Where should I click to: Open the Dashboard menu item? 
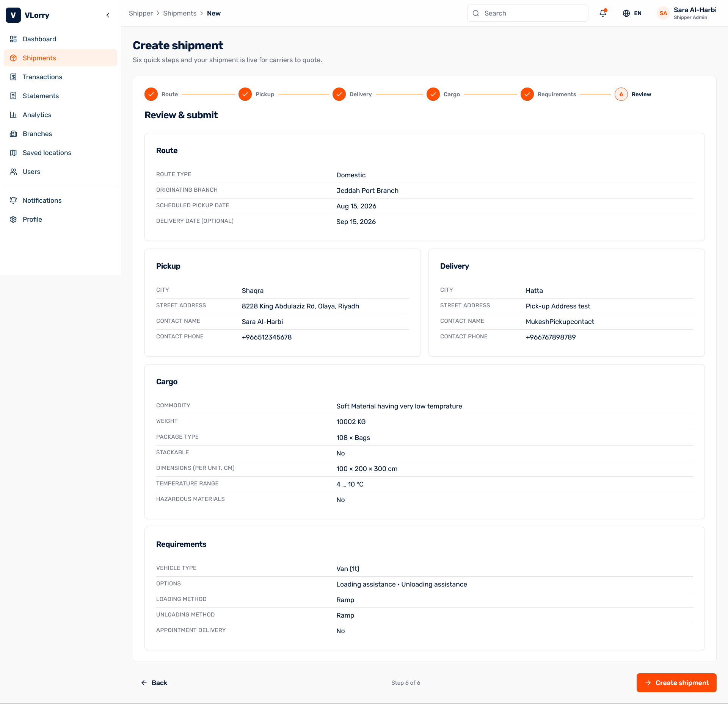click(x=60, y=39)
